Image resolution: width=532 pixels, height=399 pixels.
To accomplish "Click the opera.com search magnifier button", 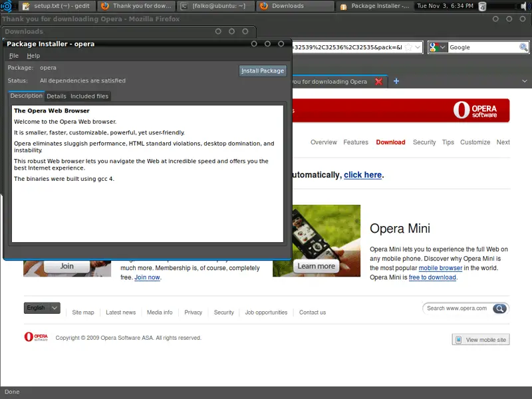I will tap(499, 309).
